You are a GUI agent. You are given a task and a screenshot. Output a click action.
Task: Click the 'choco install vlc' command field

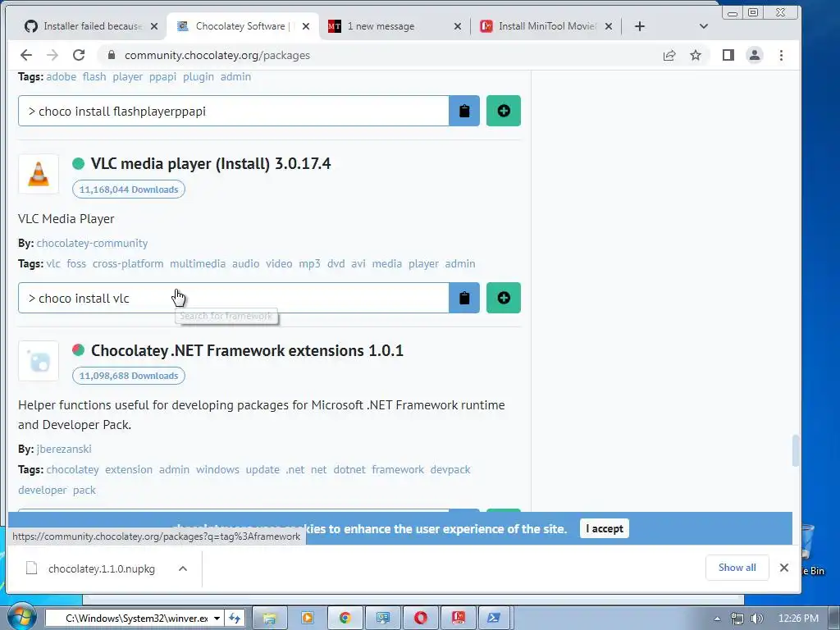coord(234,298)
